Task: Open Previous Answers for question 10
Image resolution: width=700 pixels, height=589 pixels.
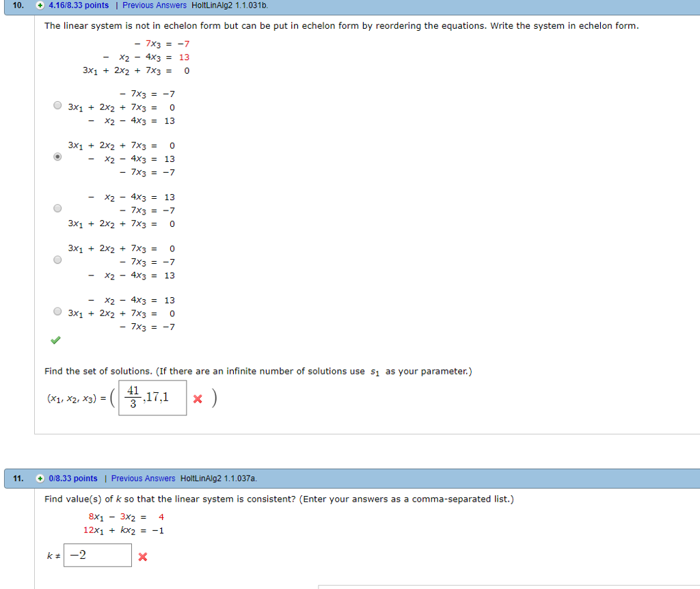Action: (x=154, y=5)
